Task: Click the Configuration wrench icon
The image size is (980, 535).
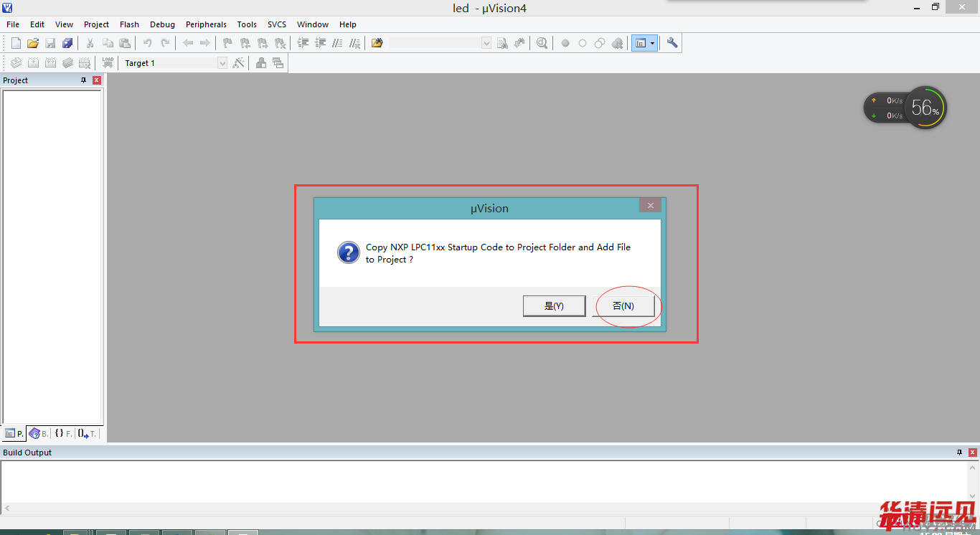Action: pyautogui.click(x=672, y=43)
